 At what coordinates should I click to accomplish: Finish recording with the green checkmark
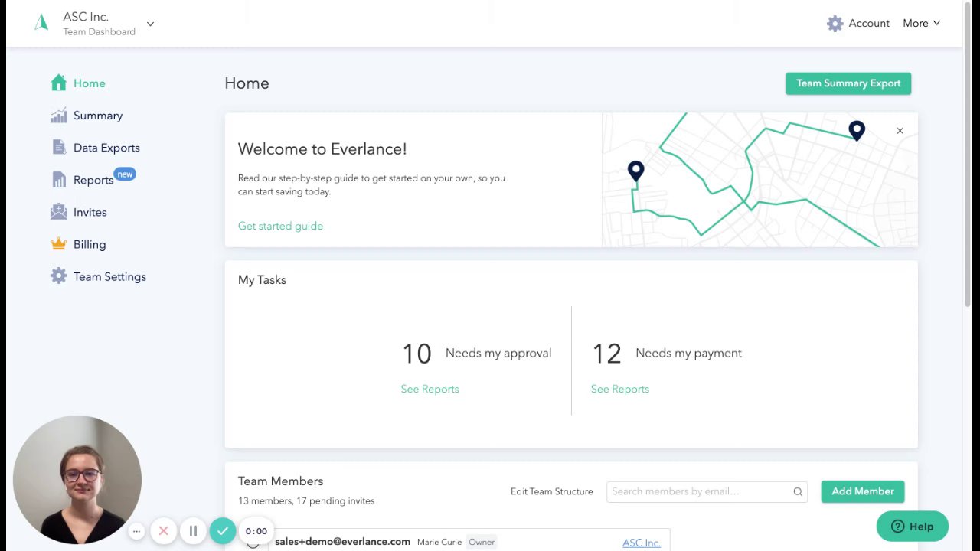(x=223, y=530)
